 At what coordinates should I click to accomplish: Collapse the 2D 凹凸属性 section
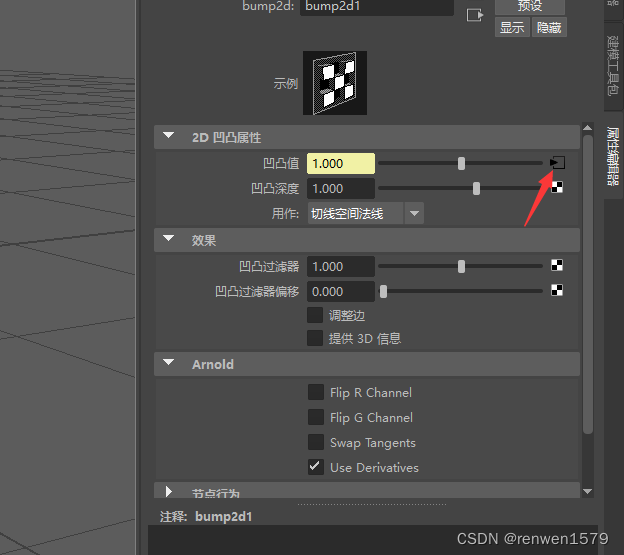pos(169,136)
